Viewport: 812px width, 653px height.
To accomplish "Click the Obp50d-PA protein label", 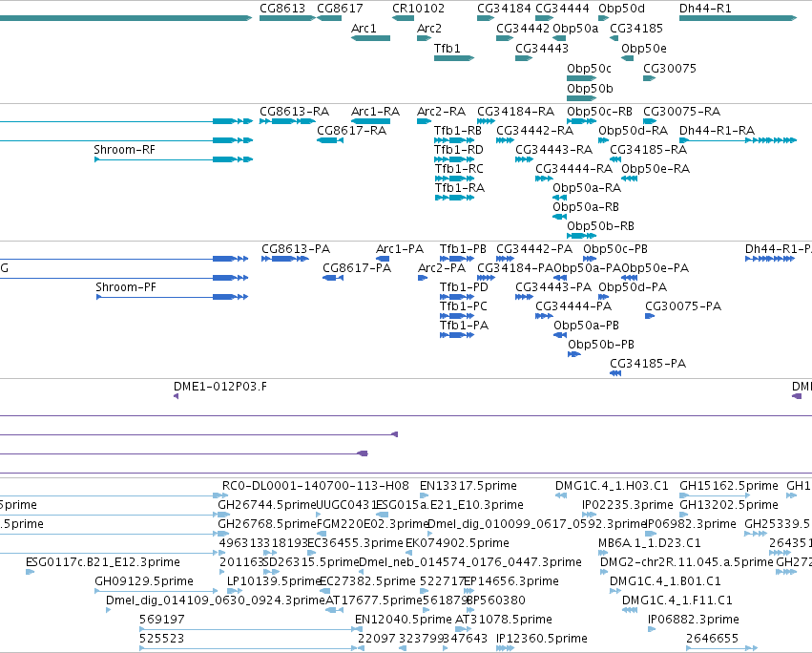I will [x=633, y=287].
